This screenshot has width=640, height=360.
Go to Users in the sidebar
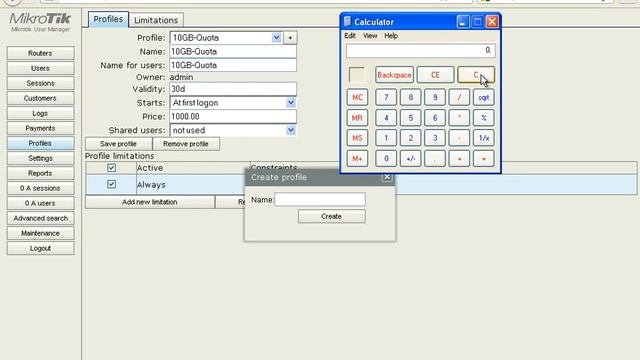40,68
